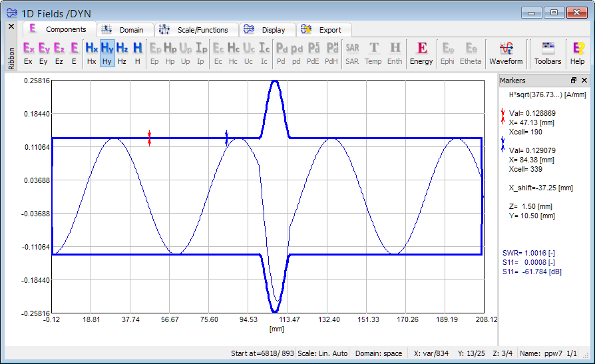Switch to the Domain tab

(x=125, y=30)
